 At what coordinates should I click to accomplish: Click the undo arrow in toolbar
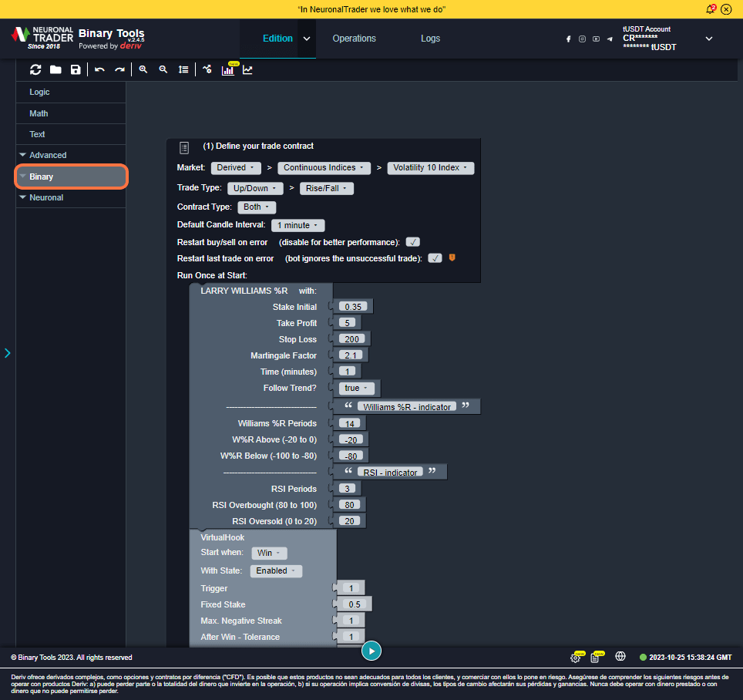pos(100,69)
